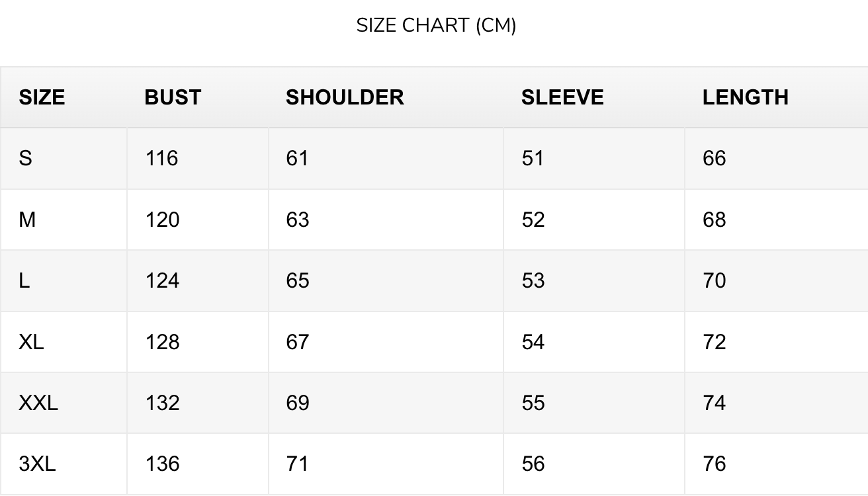Click the M size row label

click(x=27, y=220)
